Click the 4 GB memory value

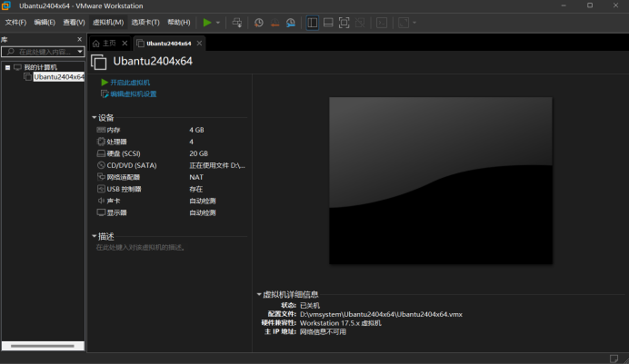click(196, 130)
